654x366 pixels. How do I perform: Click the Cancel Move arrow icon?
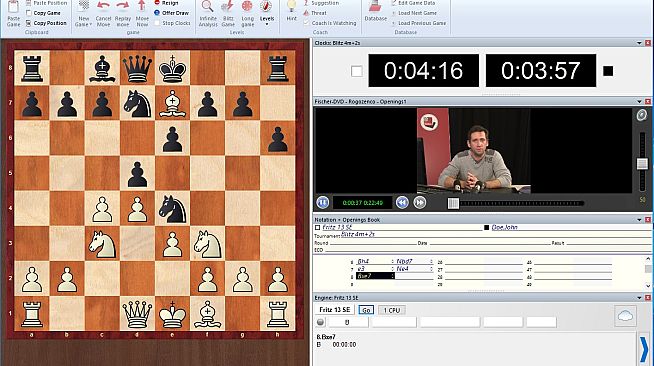pyautogui.click(x=103, y=6)
